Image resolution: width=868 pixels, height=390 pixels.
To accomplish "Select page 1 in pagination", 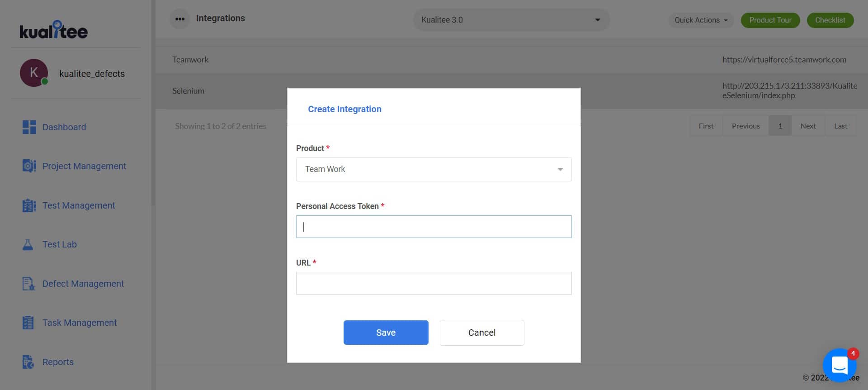I will pyautogui.click(x=780, y=126).
